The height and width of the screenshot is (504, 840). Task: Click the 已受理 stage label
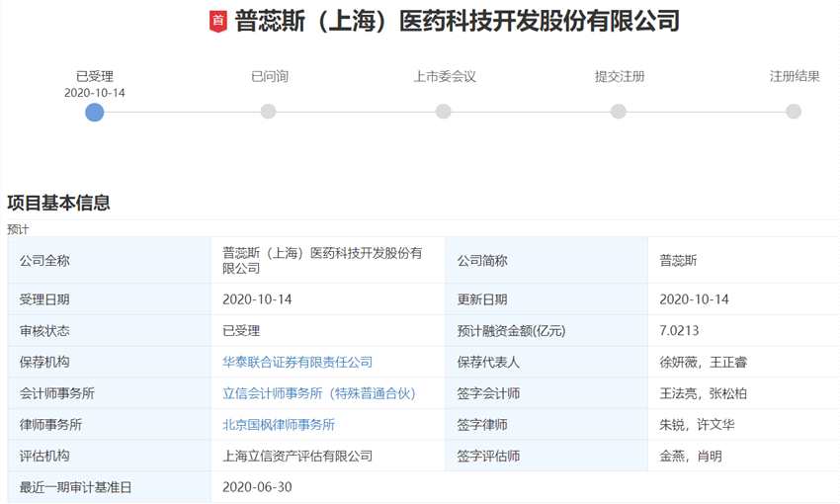(94, 76)
